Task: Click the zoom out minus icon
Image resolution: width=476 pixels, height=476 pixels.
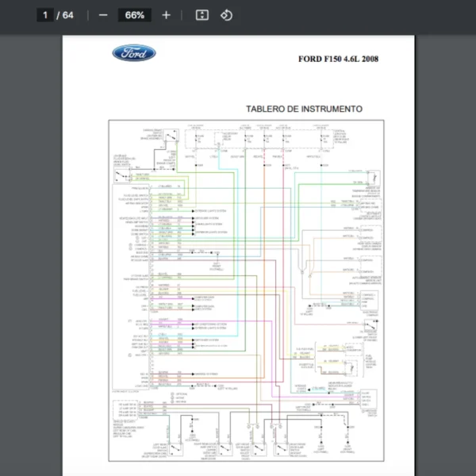Action: [x=103, y=15]
